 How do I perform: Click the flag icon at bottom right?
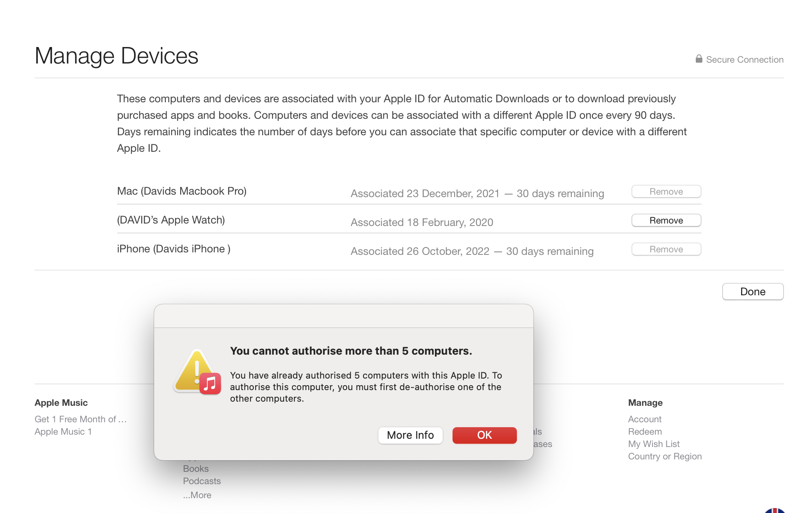pos(775,511)
